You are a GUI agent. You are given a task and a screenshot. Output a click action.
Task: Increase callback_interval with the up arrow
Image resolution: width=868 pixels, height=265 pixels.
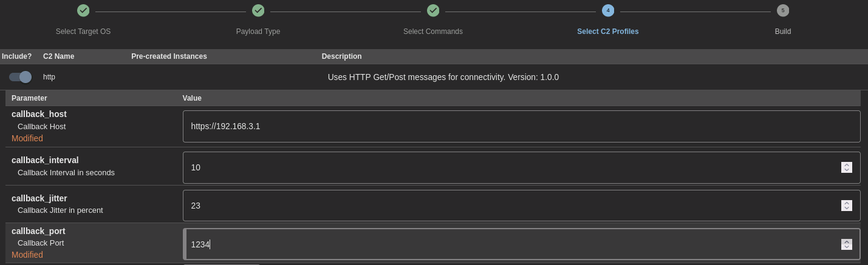[x=847, y=164]
